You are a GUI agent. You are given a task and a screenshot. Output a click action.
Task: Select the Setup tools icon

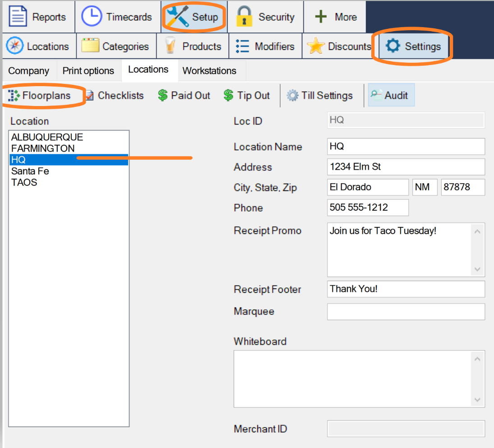click(x=177, y=17)
